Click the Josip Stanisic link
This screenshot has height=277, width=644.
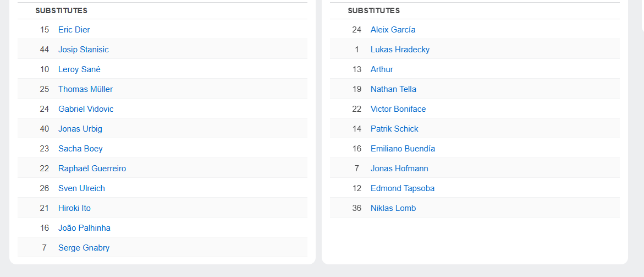[83, 50]
